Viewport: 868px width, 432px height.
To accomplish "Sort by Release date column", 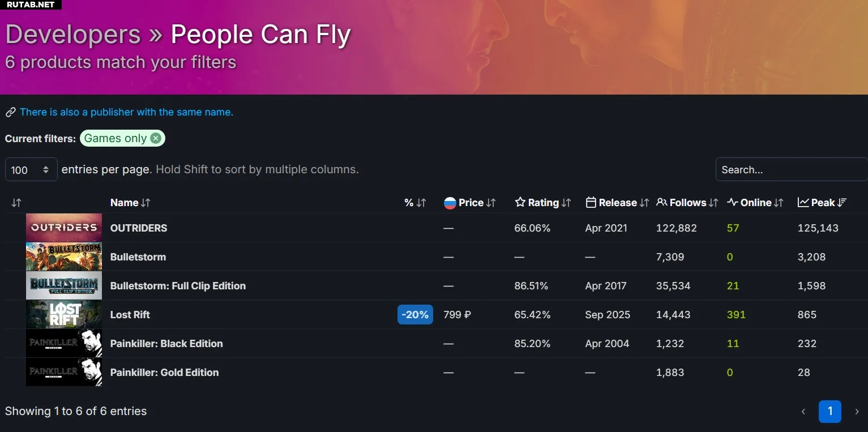I will pyautogui.click(x=617, y=203).
